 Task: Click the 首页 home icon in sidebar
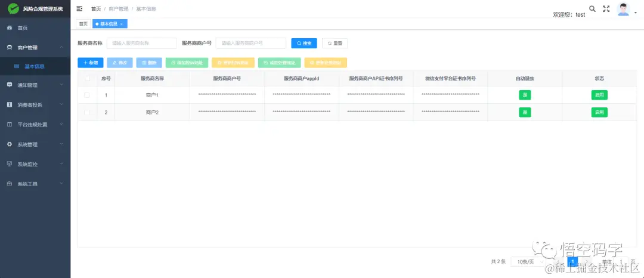pyautogui.click(x=10, y=28)
